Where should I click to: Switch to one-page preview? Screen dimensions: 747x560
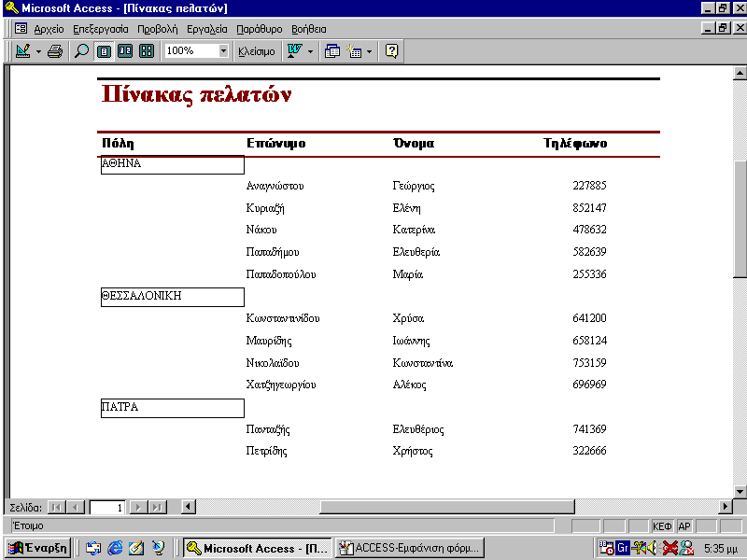[x=104, y=51]
